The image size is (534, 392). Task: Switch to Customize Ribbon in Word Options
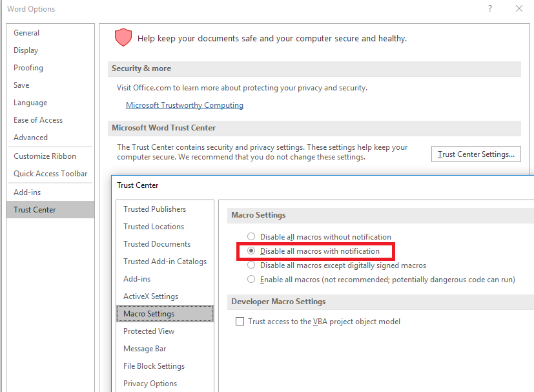[45, 156]
